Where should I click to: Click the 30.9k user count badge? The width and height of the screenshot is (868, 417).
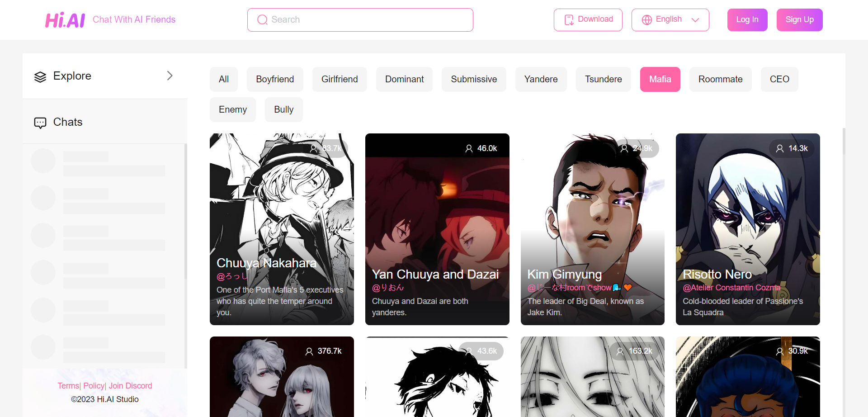pyautogui.click(x=792, y=351)
